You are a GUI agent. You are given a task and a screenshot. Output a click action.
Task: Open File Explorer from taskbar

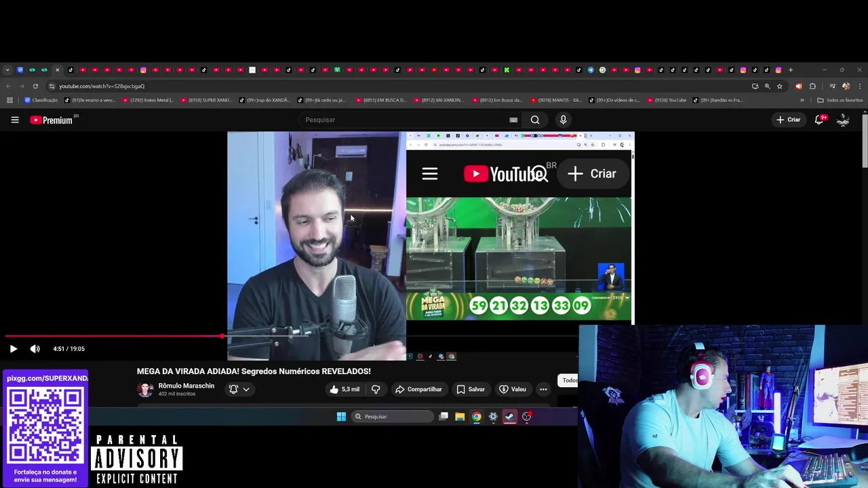[x=460, y=417]
